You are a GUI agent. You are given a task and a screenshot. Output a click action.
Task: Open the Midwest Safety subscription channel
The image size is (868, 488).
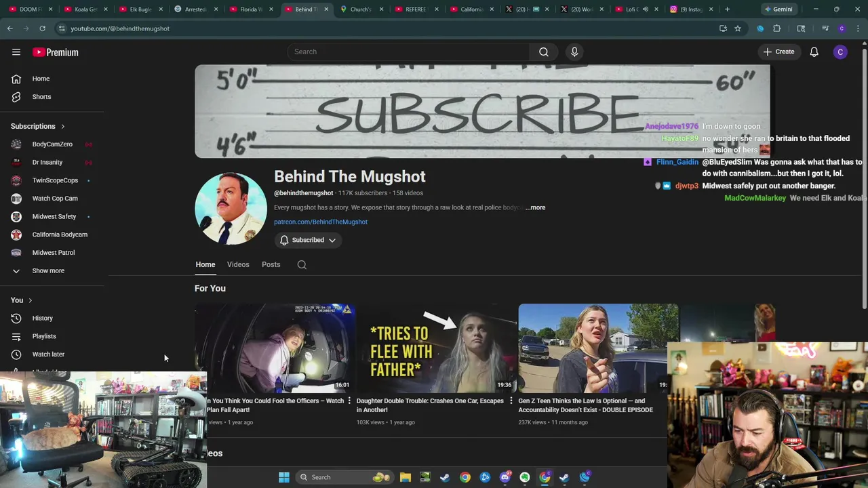click(53, 216)
